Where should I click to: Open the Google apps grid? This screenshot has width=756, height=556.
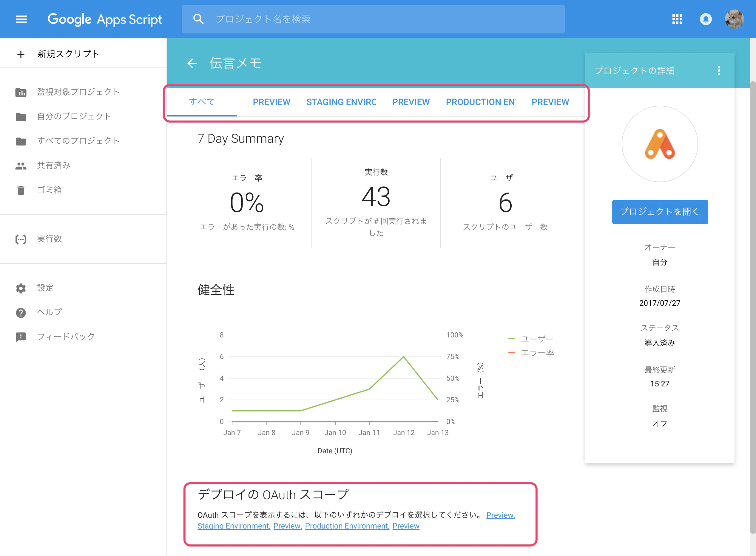pyautogui.click(x=677, y=19)
